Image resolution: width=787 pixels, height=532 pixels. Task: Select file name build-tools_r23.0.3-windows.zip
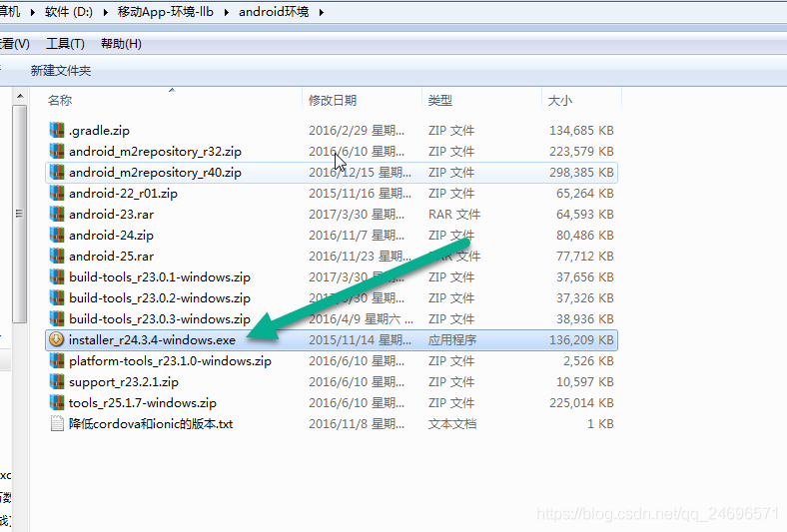pyautogui.click(x=160, y=319)
